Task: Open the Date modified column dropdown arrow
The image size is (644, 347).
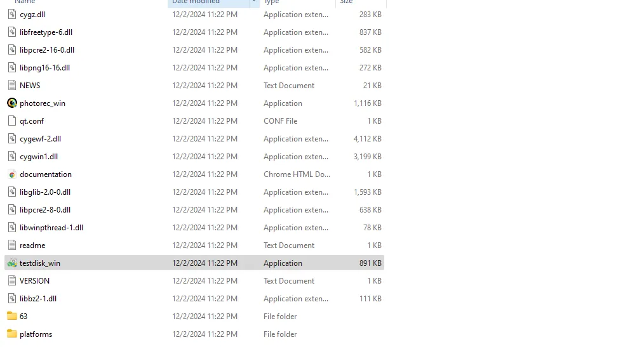Action: click(x=254, y=2)
